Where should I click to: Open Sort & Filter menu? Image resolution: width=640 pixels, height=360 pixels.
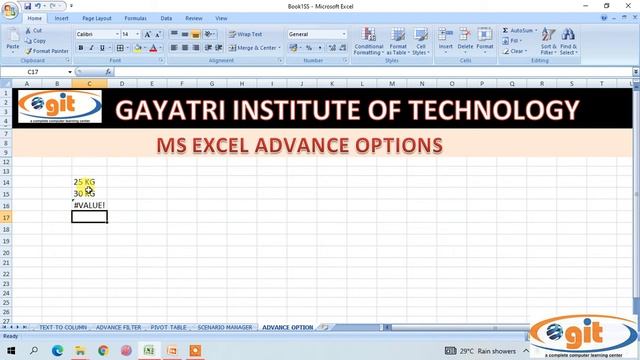(x=548, y=41)
